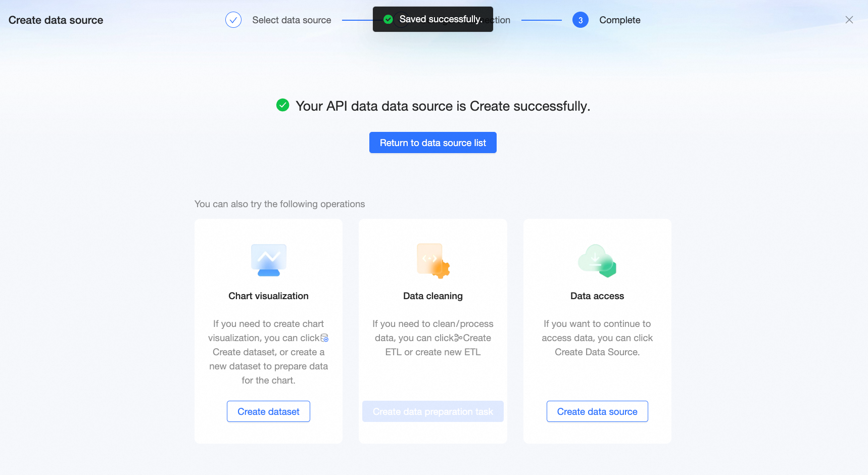Viewport: 868px width, 475px height.
Task: Close the Create data source dialog
Action: click(x=849, y=20)
